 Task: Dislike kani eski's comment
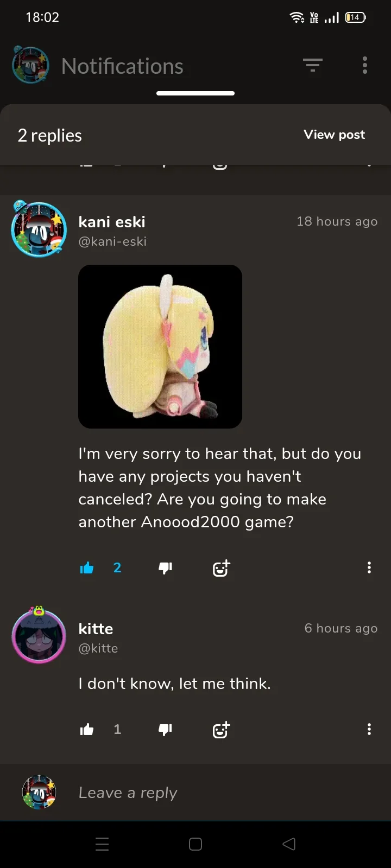165,568
